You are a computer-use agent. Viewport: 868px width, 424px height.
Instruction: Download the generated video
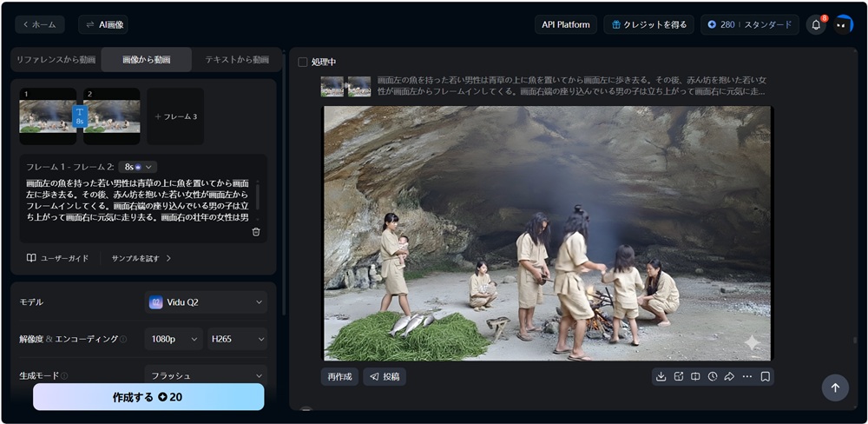(x=661, y=376)
